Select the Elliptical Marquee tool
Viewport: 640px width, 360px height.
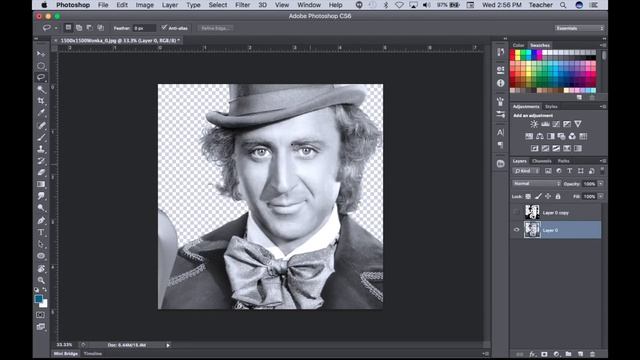(41, 66)
